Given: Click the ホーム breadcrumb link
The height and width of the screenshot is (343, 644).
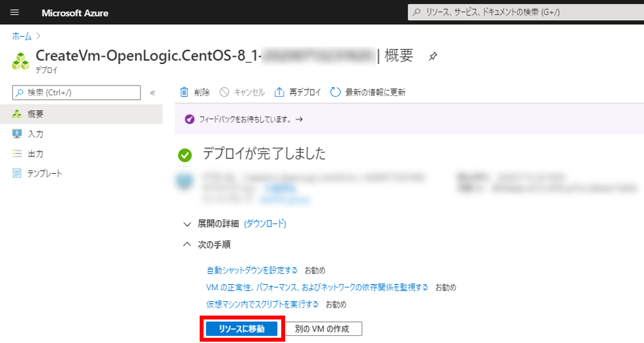Looking at the screenshot, I should [x=22, y=35].
